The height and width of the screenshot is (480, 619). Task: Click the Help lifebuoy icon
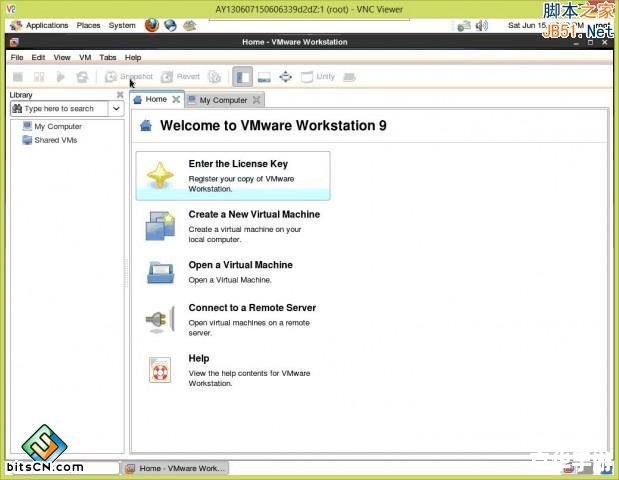click(x=160, y=369)
